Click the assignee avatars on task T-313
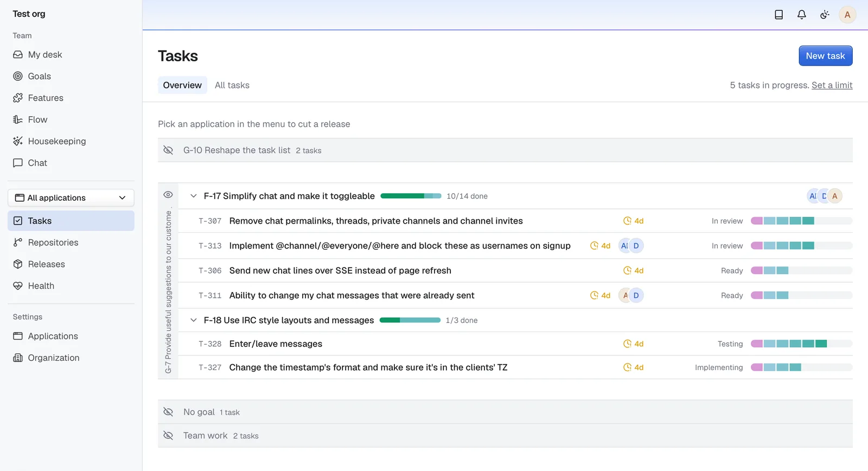 point(631,246)
